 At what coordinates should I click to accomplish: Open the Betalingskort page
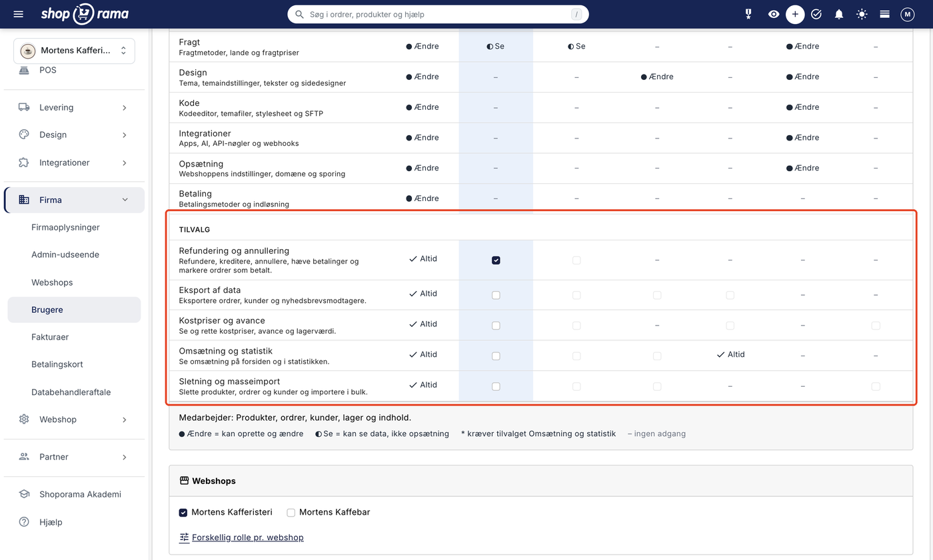(x=57, y=364)
